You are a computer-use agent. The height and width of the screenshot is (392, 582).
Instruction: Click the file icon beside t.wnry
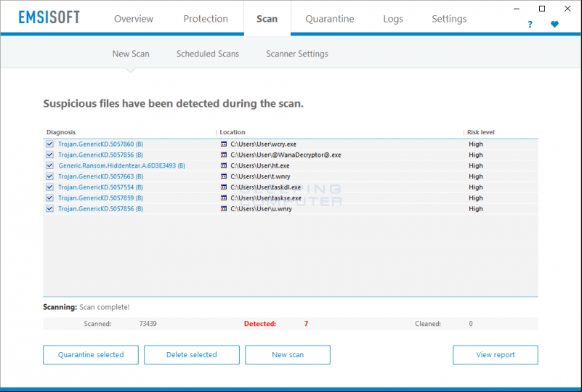tap(224, 176)
